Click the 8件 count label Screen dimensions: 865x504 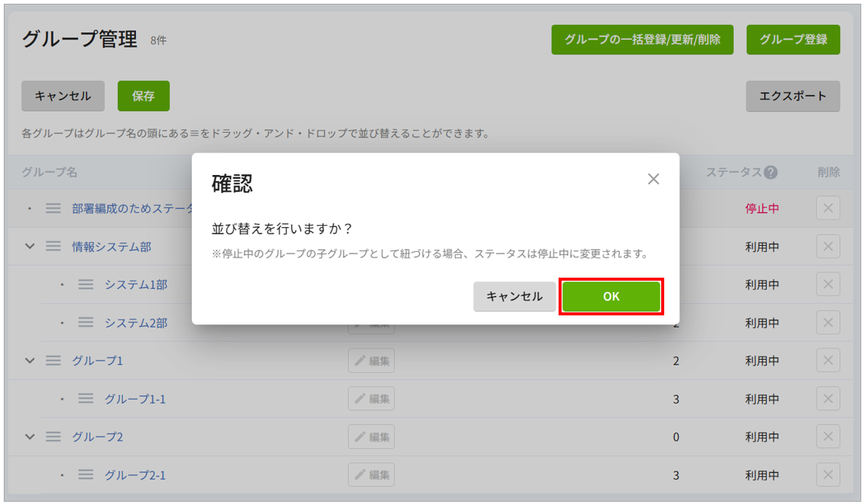point(159,40)
